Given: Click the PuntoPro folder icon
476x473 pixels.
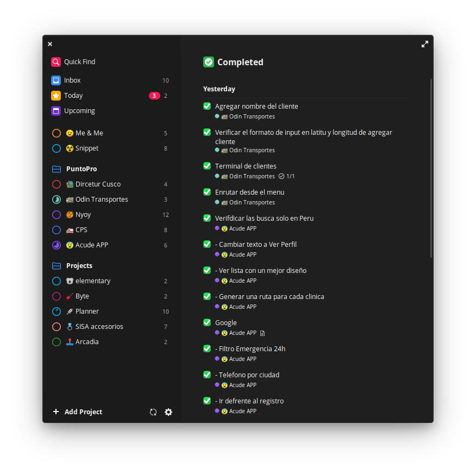Looking at the screenshot, I should 57,169.
